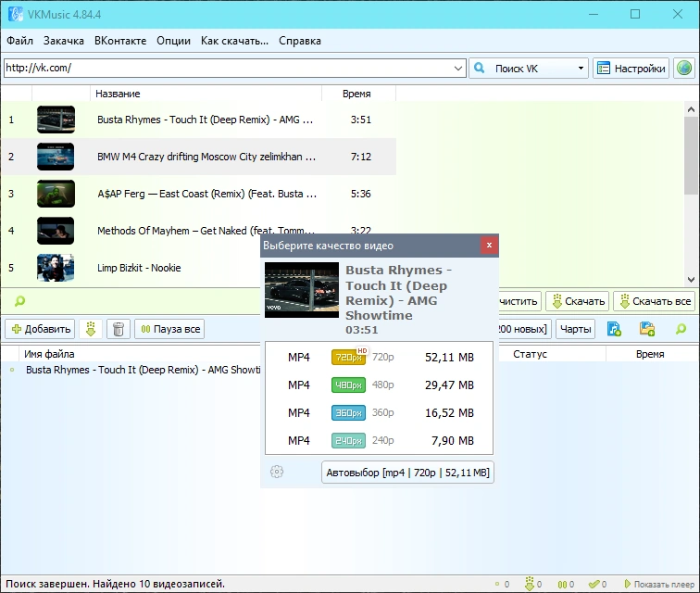
Task: Click Пауза все button
Action: click(169, 329)
